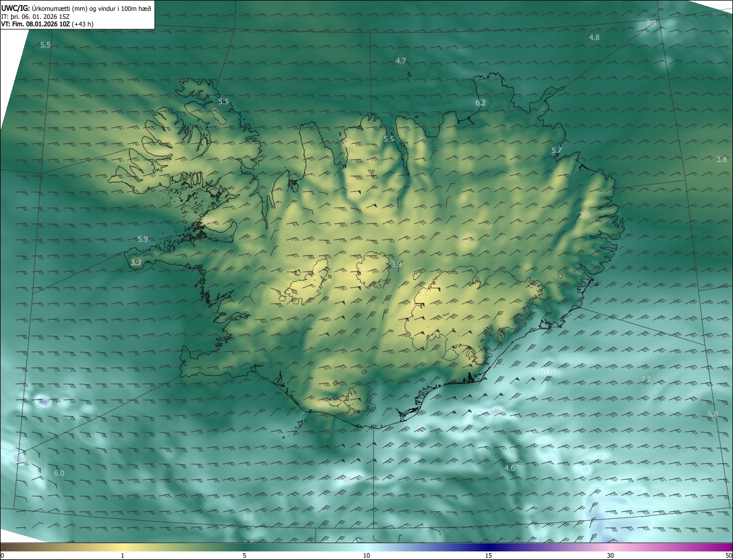
Task: Select the colorbar tick label 30
Action: (x=610, y=555)
